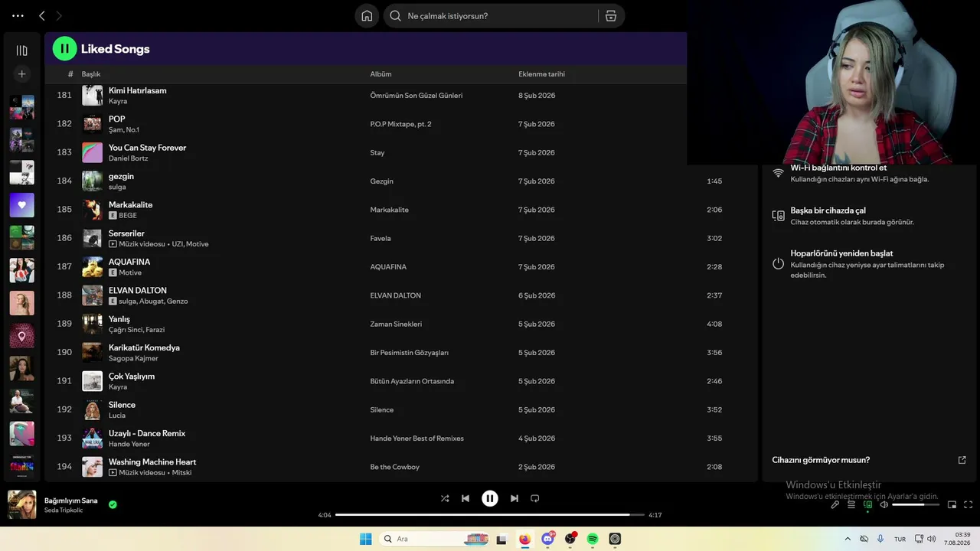This screenshot has height=551, width=980.
Task: Open the system volume tray icon
Action: (932, 539)
